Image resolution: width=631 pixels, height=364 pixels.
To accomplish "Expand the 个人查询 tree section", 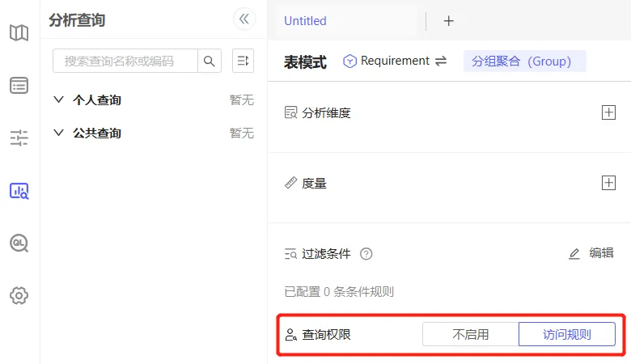I will 58,100.
